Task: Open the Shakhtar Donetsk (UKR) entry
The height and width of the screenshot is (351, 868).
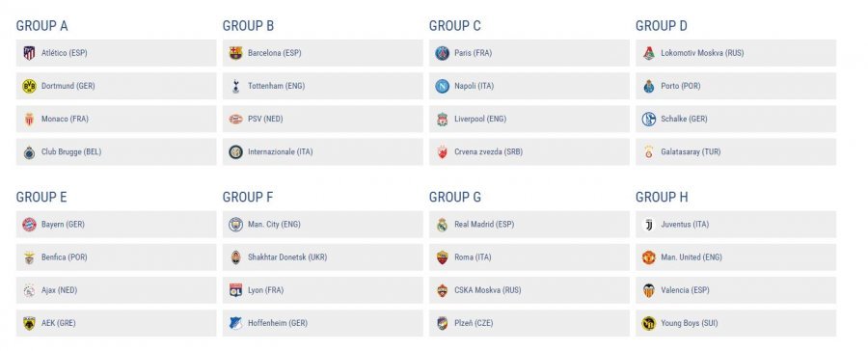Action: 287,257
